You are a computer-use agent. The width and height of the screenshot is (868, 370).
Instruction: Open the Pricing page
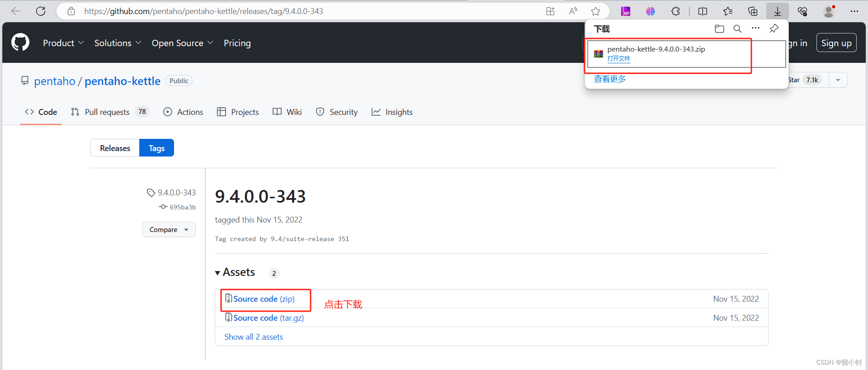coord(237,43)
